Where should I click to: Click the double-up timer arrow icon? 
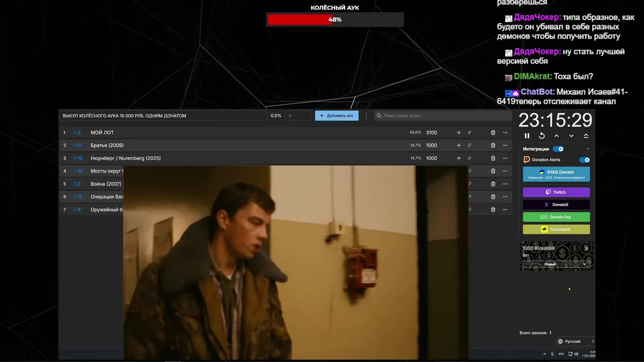pos(586,136)
